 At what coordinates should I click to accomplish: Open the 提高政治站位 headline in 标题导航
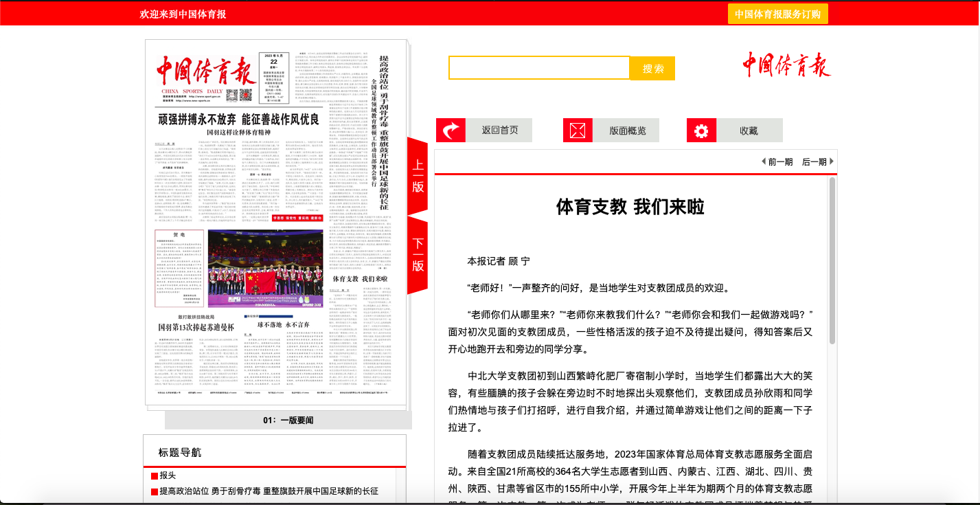pyautogui.click(x=269, y=491)
